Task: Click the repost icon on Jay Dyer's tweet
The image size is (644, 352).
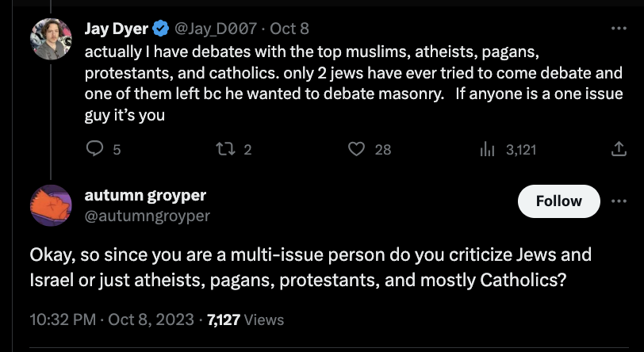Action: click(x=225, y=149)
